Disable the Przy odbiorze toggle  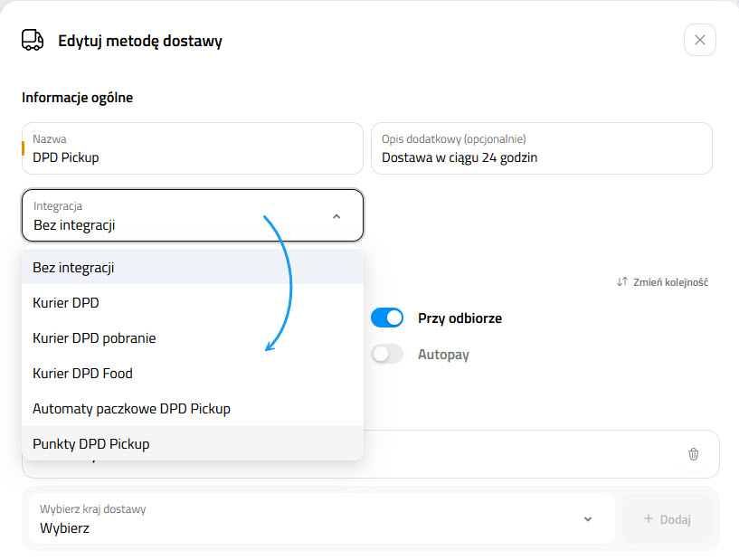(x=386, y=318)
